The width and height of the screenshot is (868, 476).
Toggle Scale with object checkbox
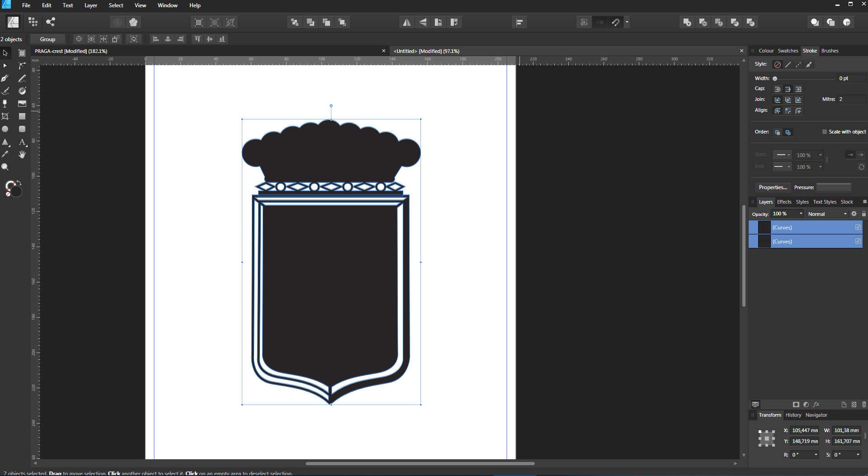click(x=824, y=132)
